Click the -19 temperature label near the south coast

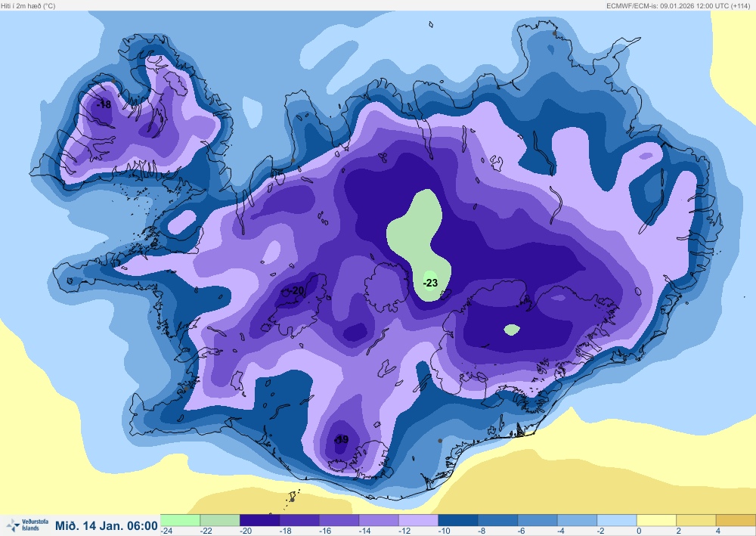(x=341, y=439)
